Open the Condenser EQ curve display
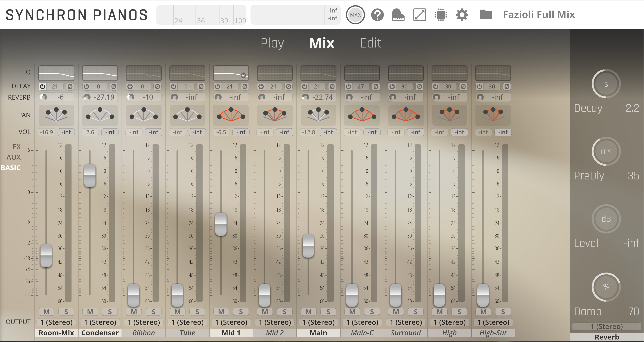Image resolution: width=644 pixels, height=342 pixels. pyautogui.click(x=100, y=73)
